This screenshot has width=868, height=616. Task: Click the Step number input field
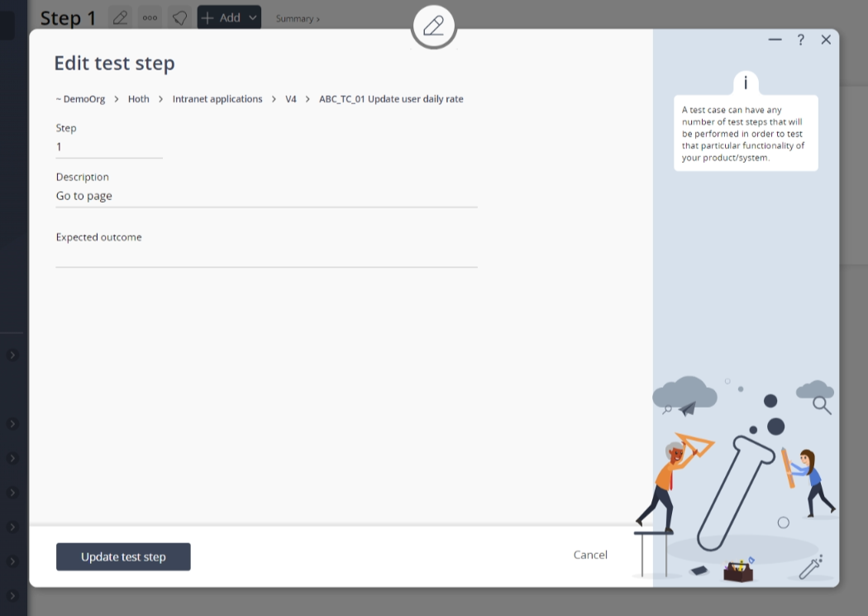109,147
